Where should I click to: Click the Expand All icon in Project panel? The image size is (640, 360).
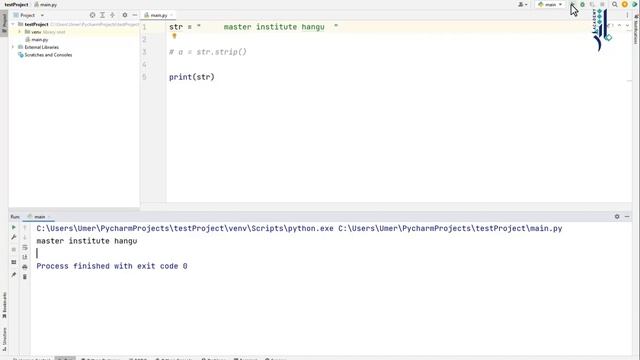tap(102, 15)
